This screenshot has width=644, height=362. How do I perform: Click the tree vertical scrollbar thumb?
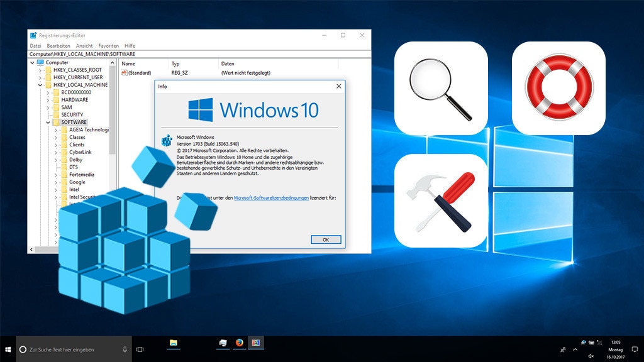(112, 110)
